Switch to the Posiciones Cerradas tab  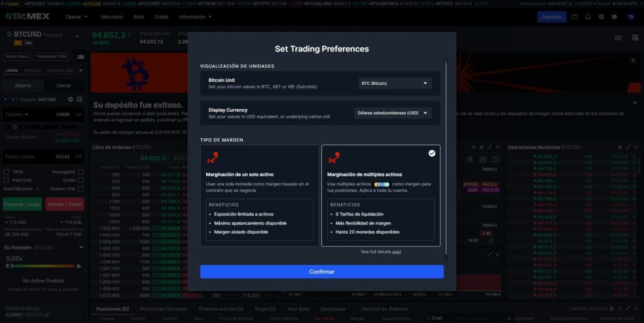(x=163, y=309)
